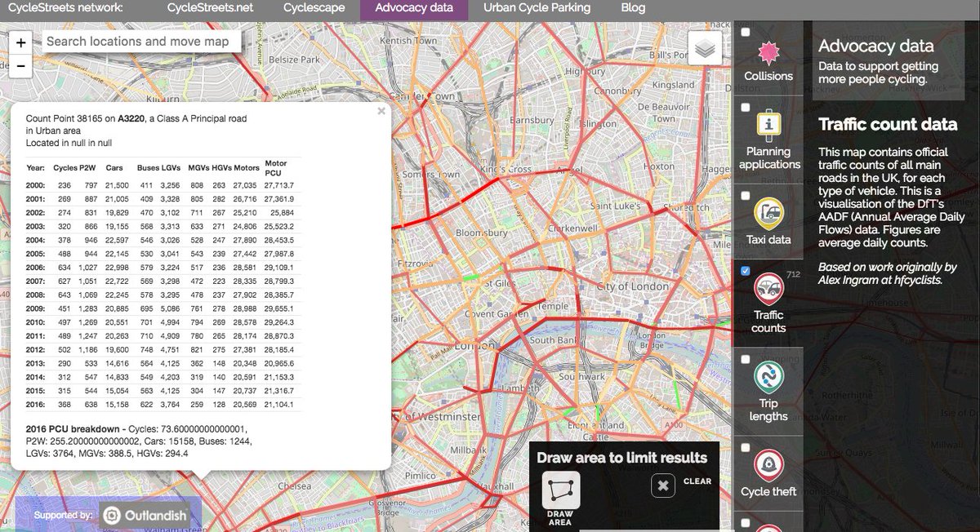Open the Urban Cycle Parking tab
Viewport: 980px width, 532px height.
tap(537, 8)
